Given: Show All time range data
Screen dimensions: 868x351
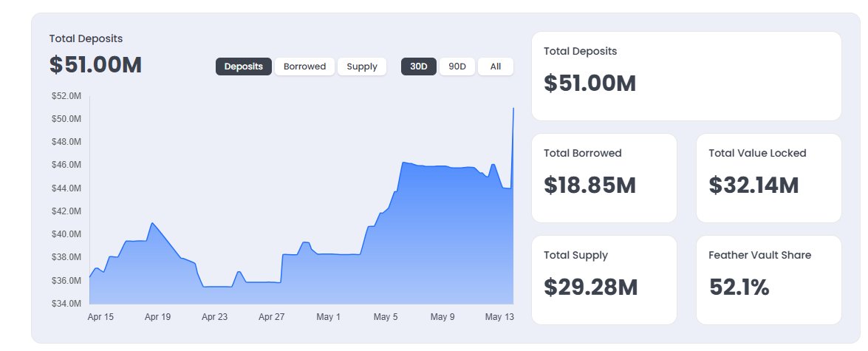Looking at the screenshot, I should [x=496, y=67].
